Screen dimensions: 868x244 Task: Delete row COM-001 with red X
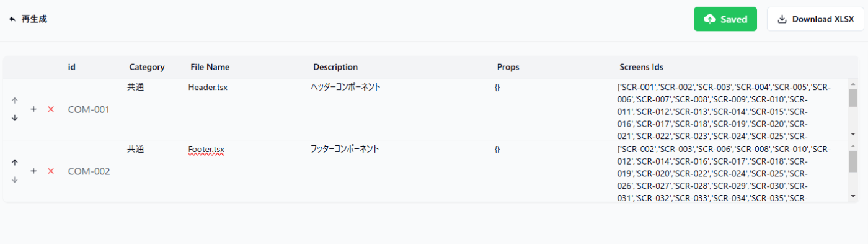[51, 109]
